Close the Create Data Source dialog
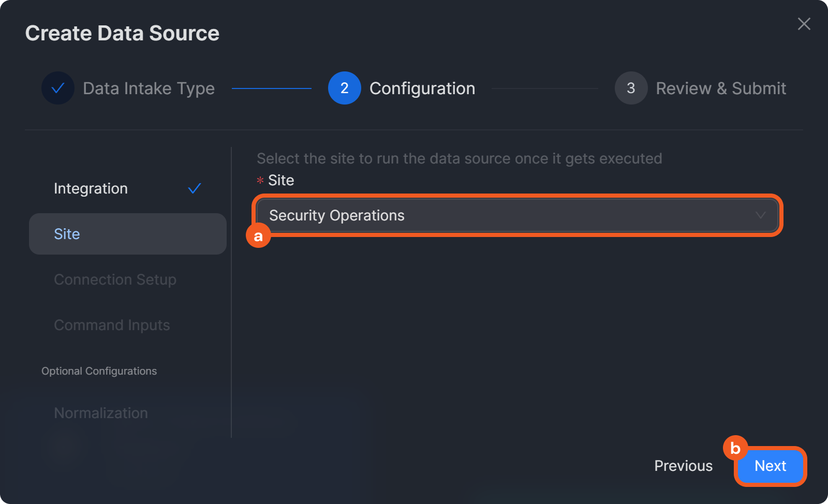Image resolution: width=828 pixels, height=504 pixels. pos(804,24)
